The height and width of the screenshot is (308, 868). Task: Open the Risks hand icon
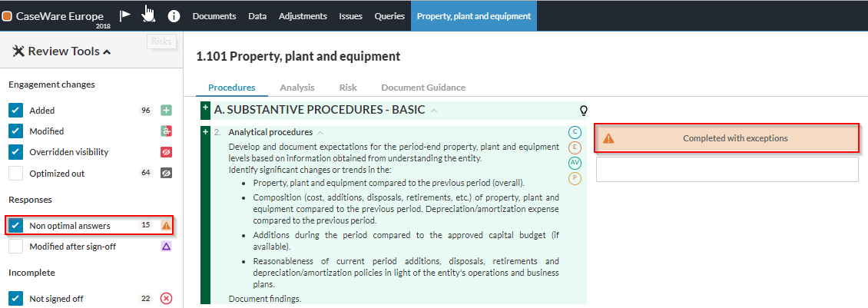(x=149, y=15)
